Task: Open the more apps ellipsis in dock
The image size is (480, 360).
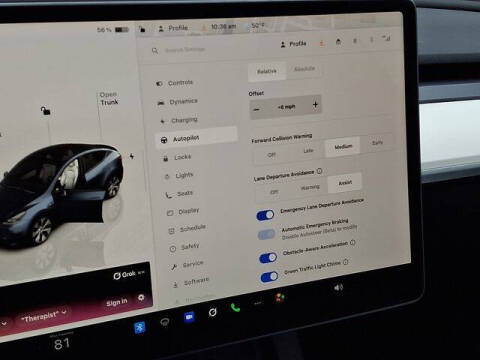Action: [x=258, y=303]
